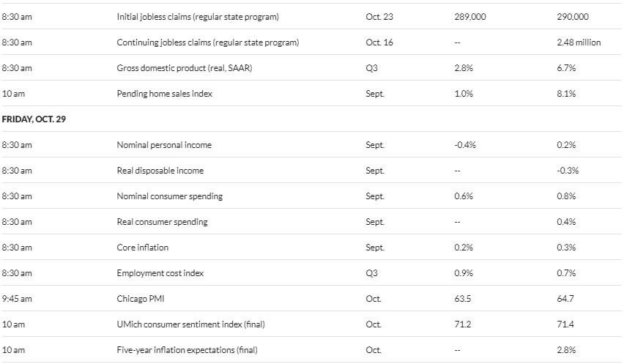Click the Pending home sales index entry
624x364 pixels.
pyautogui.click(x=164, y=94)
